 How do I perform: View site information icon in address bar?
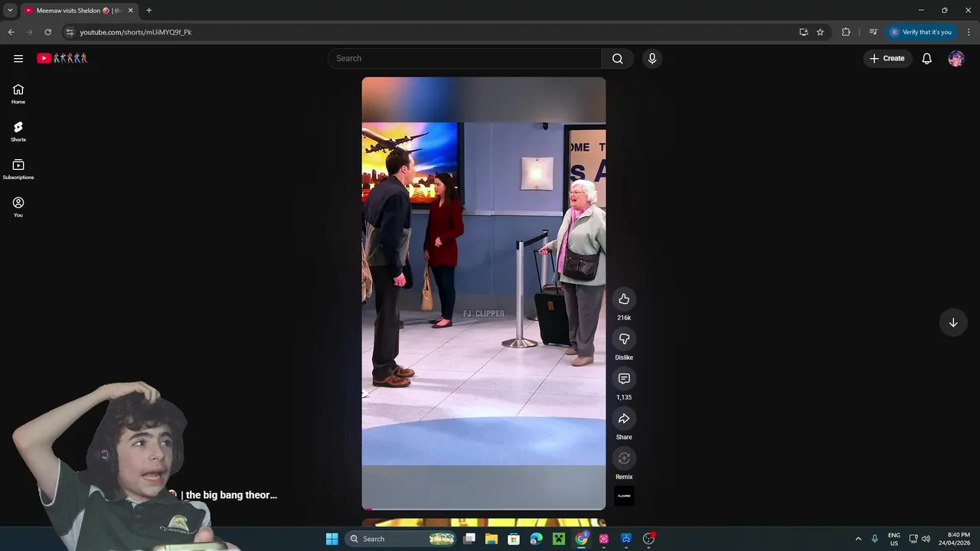70,32
